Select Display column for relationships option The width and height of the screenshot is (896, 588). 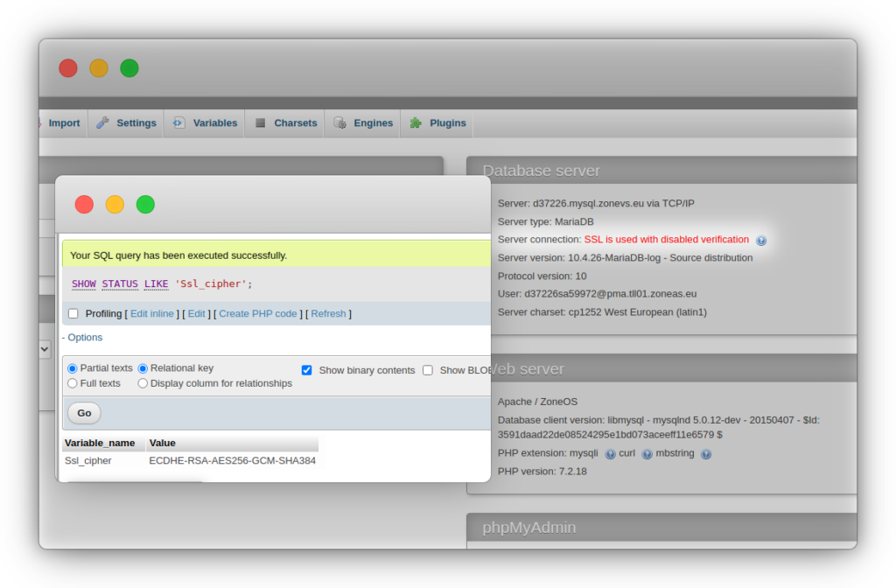143,383
